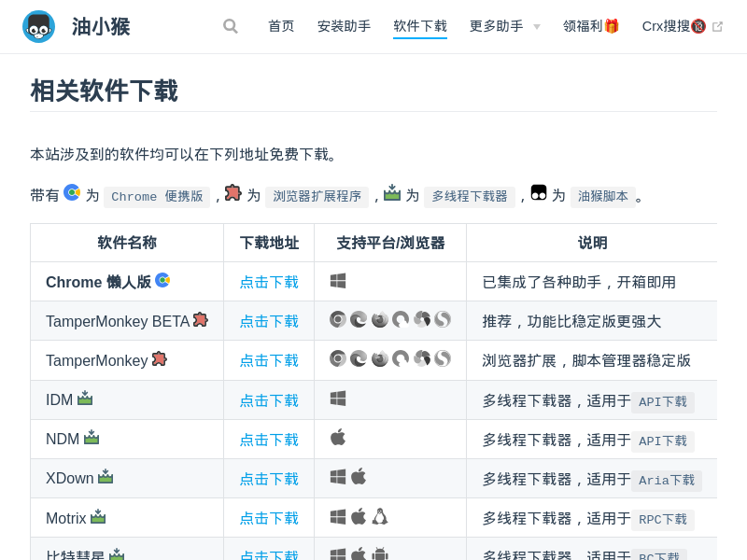Click puzzle icon next to TamperMonkey BETA
Viewport: 747px width, 560px height.
point(200,319)
